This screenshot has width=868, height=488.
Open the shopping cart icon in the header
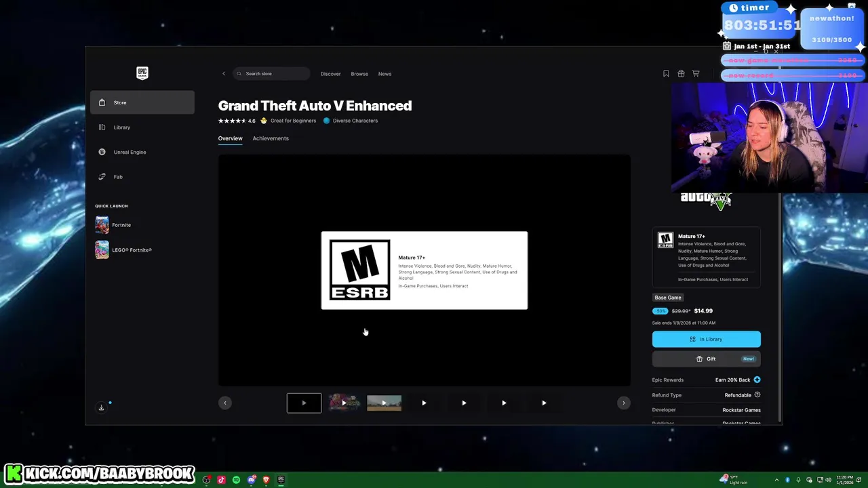tap(696, 74)
